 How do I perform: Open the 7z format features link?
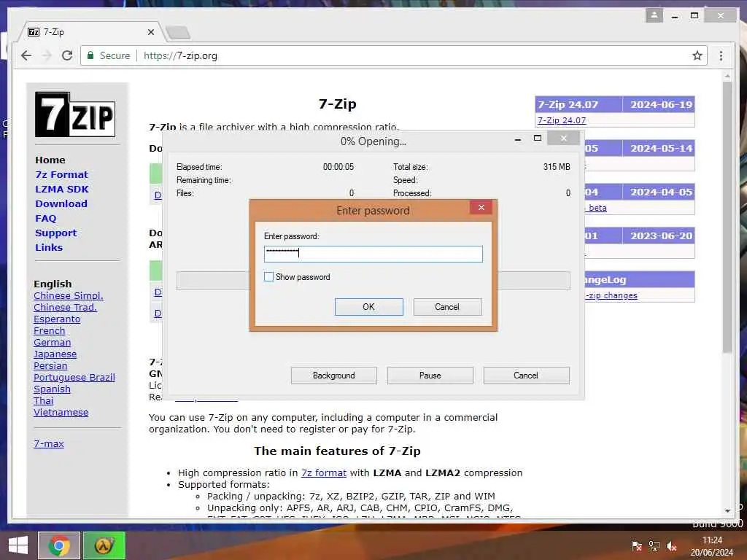pos(323,472)
